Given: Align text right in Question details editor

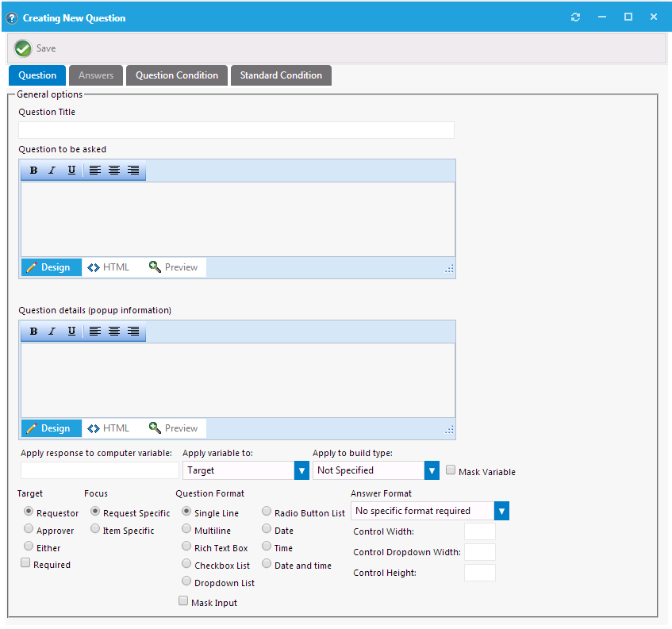Looking at the screenshot, I should pyautogui.click(x=133, y=332).
